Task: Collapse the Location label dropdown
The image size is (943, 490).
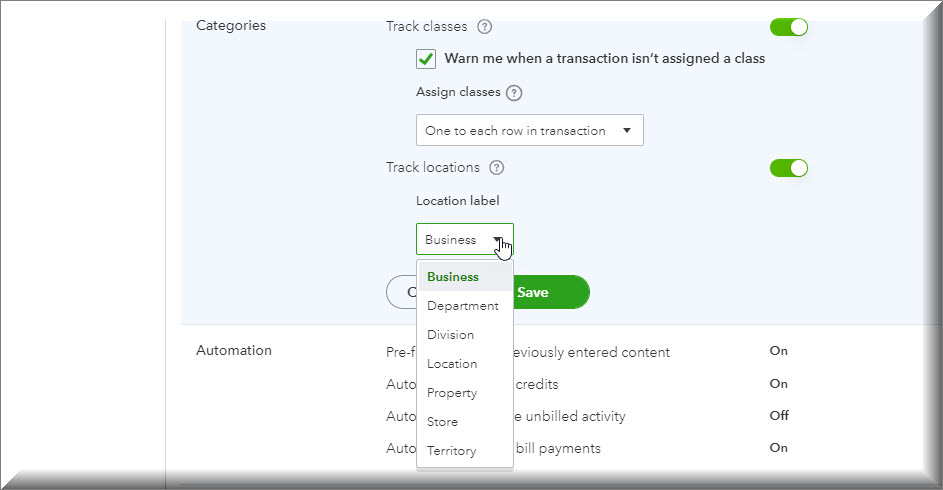Action: [464, 240]
